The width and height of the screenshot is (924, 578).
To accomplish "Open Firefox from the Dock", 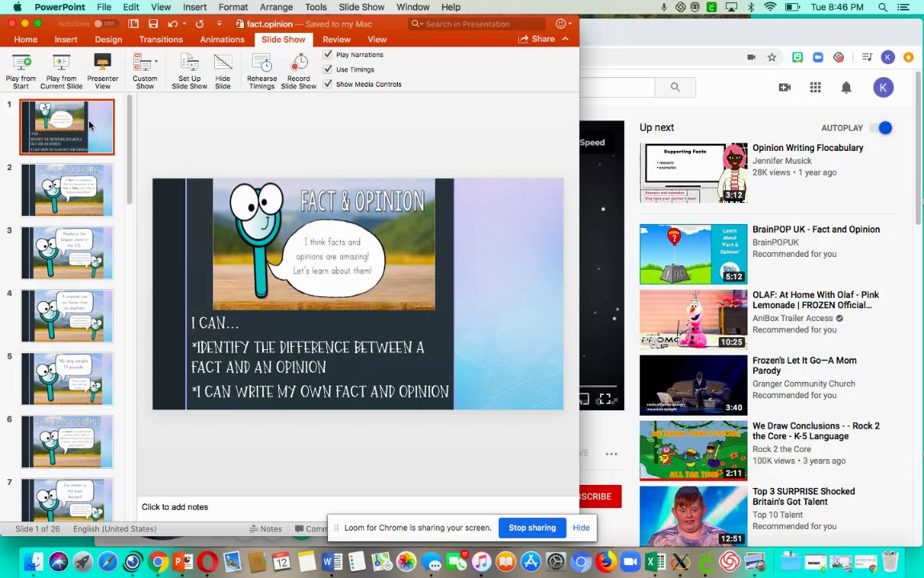I will (606, 561).
